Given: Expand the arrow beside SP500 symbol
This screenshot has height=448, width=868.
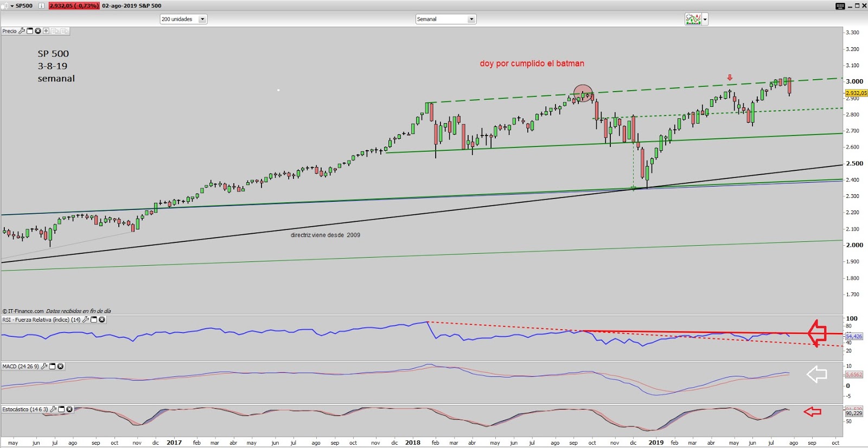Looking at the screenshot, I should pos(12,6).
